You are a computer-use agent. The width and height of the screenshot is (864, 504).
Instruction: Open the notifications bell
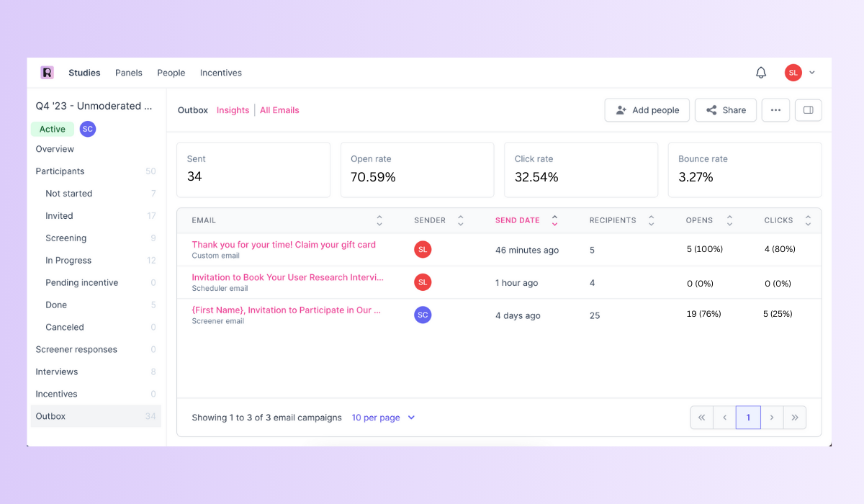(x=761, y=73)
